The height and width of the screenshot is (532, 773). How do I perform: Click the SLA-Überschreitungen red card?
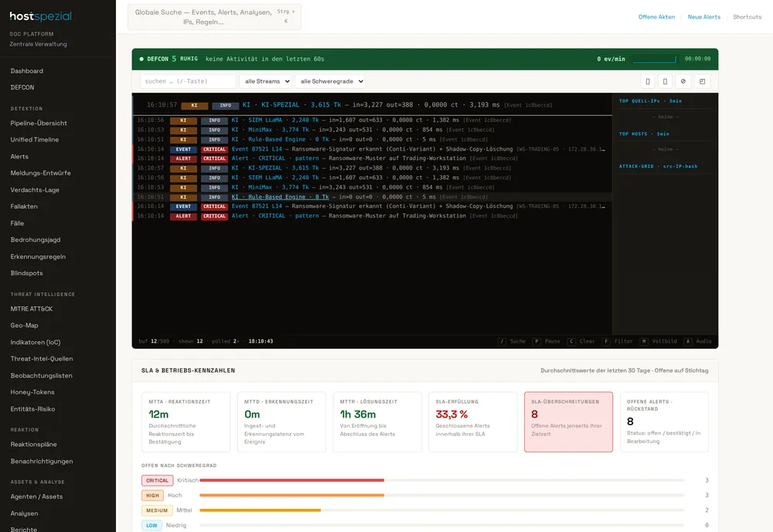pyautogui.click(x=568, y=422)
